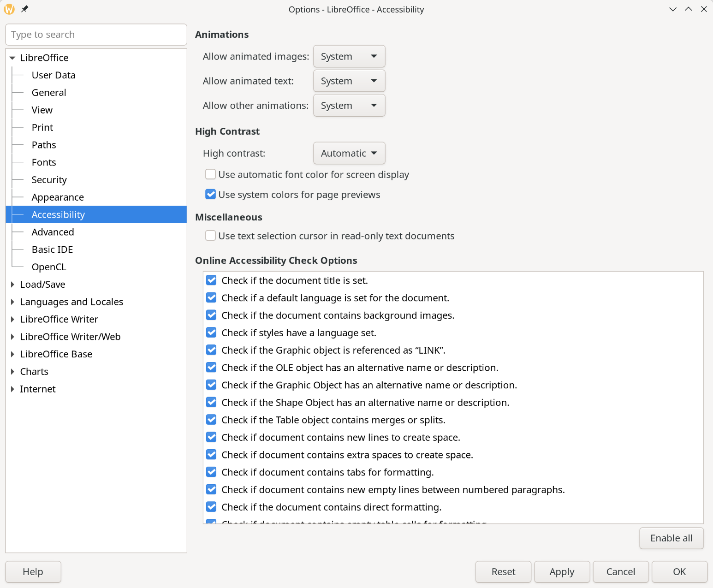Open the Allow animated images dropdown
The image size is (713, 588).
tap(349, 56)
